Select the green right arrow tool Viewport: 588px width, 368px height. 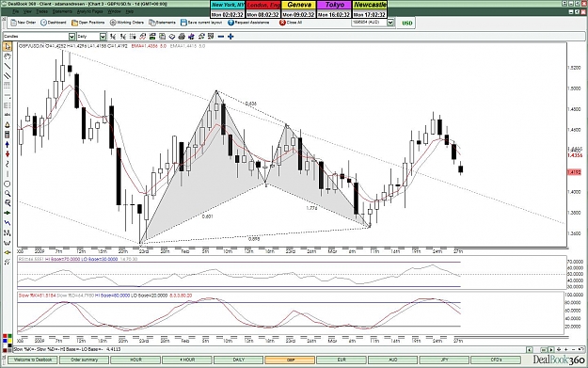click(x=8, y=213)
